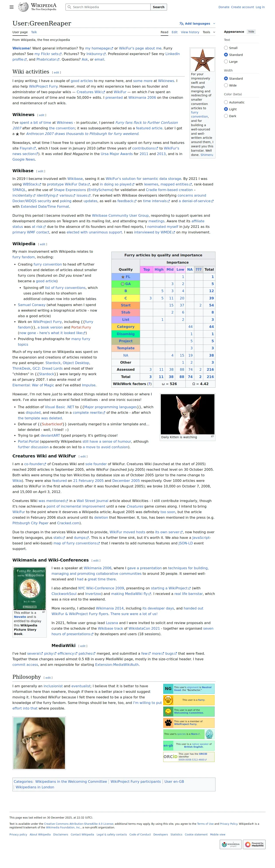The height and width of the screenshot is (868, 275).
Task: Enlarge the Daily Kitten image via expand icon
Action: 212,436
